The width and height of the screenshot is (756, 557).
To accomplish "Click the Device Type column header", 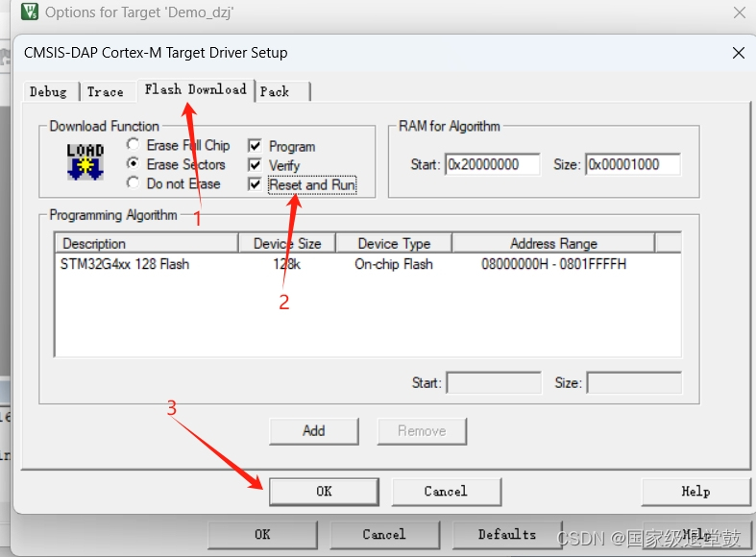I will [x=394, y=243].
